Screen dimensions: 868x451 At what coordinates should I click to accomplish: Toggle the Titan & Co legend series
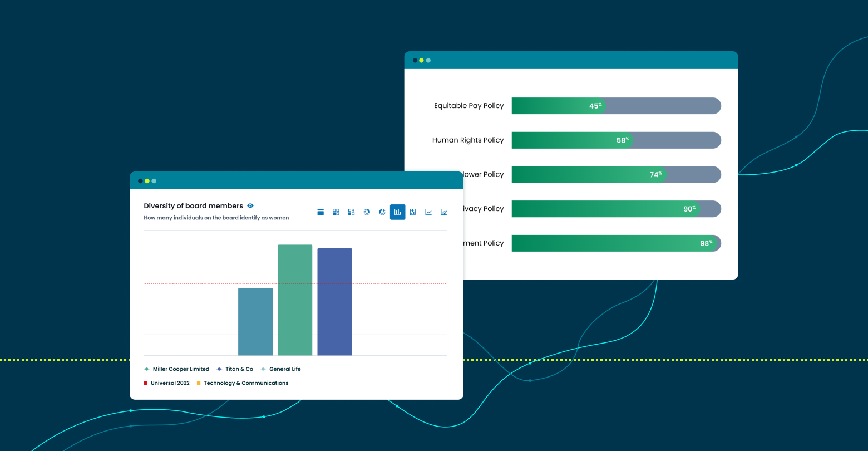[x=235, y=369]
